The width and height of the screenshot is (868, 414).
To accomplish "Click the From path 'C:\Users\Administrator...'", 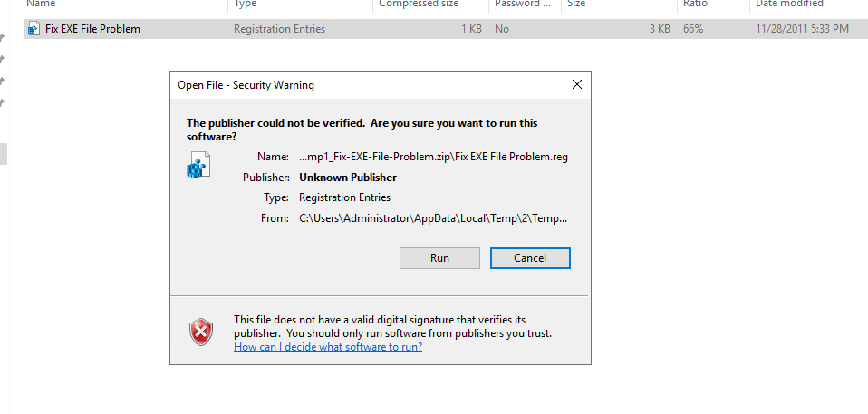I will click(x=433, y=218).
